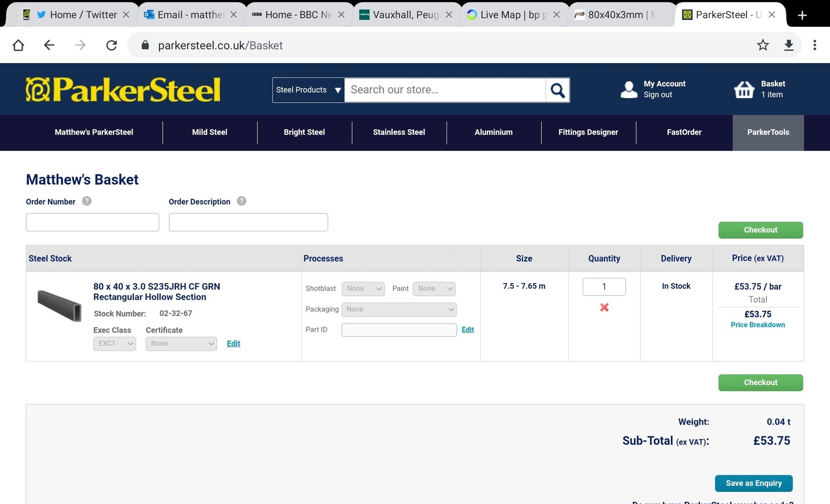Click the Part ID input field
The width and height of the screenshot is (830, 504).
[x=399, y=330]
